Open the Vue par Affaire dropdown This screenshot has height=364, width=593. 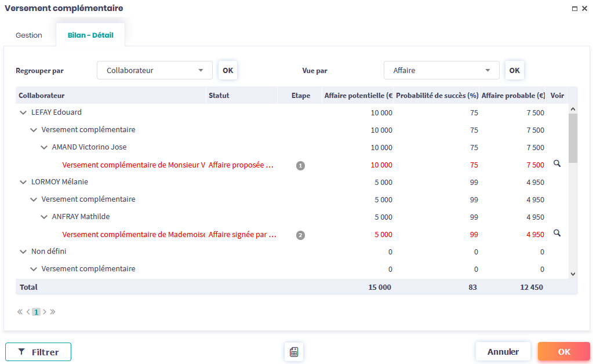click(x=441, y=70)
